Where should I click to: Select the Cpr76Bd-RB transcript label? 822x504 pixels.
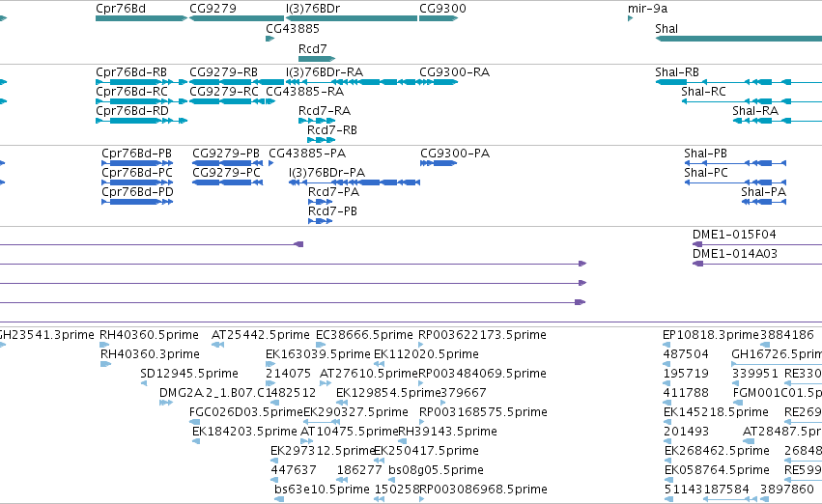tap(131, 72)
